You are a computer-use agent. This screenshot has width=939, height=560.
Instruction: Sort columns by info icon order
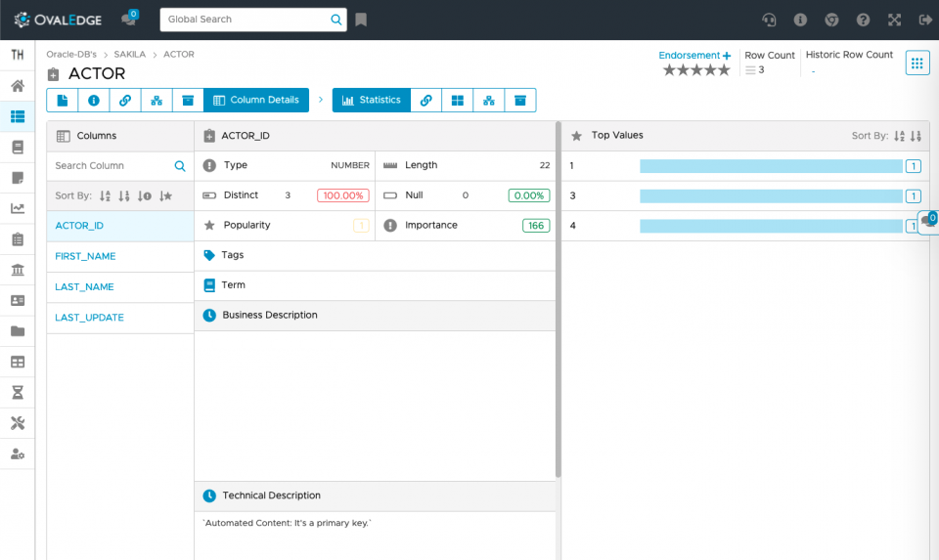[145, 195]
